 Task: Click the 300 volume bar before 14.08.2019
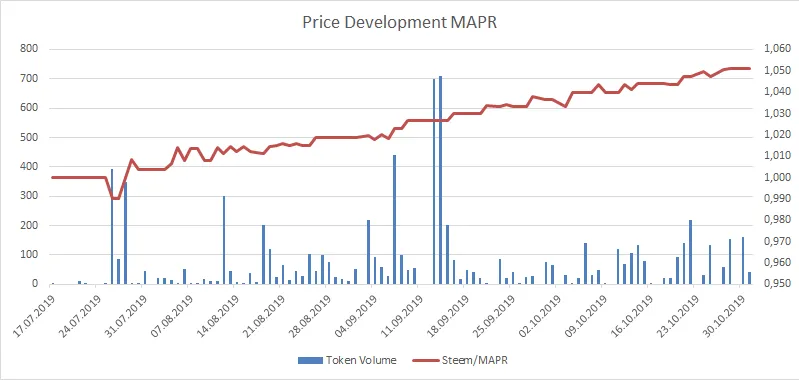[x=224, y=240]
